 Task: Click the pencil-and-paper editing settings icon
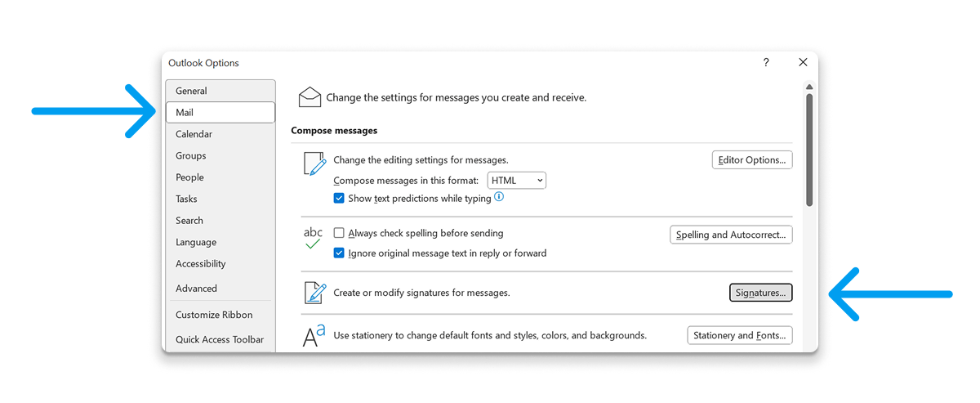tap(314, 163)
